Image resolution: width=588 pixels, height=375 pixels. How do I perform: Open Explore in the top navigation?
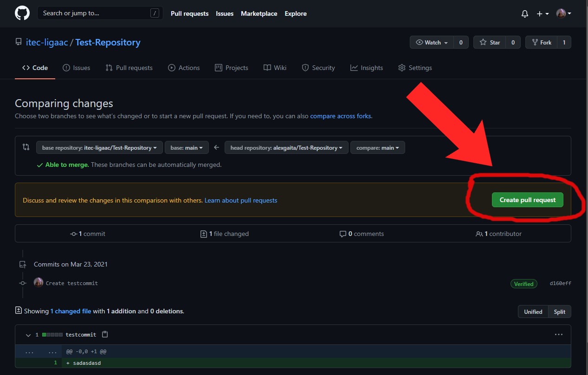[x=296, y=13]
